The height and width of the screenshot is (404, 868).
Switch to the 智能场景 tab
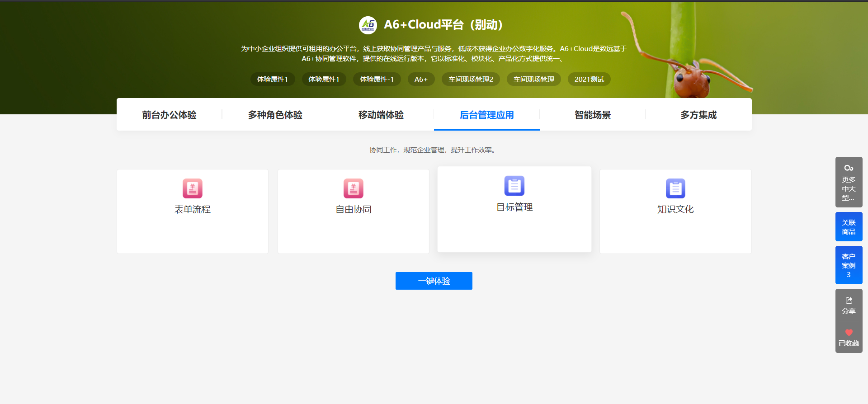click(593, 115)
